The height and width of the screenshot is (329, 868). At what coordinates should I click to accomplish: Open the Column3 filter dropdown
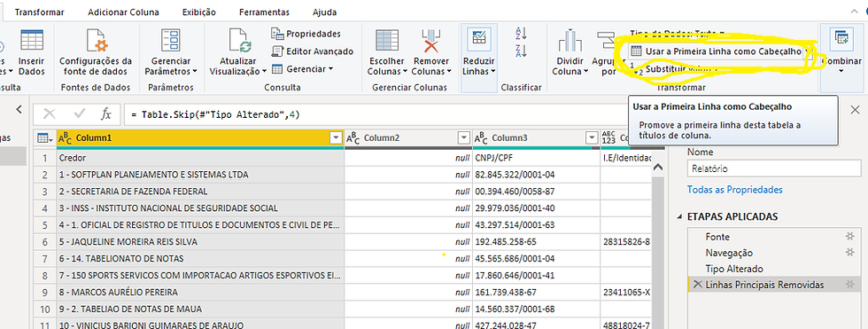tap(593, 138)
